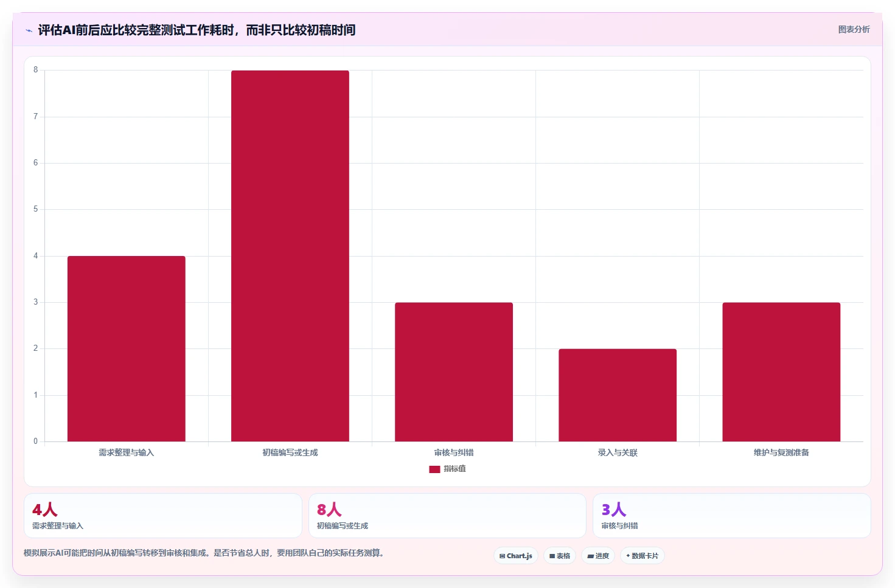Click the 维护与复测准备 axis label
Image resolution: width=895 pixels, height=588 pixels.
[781, 452]
